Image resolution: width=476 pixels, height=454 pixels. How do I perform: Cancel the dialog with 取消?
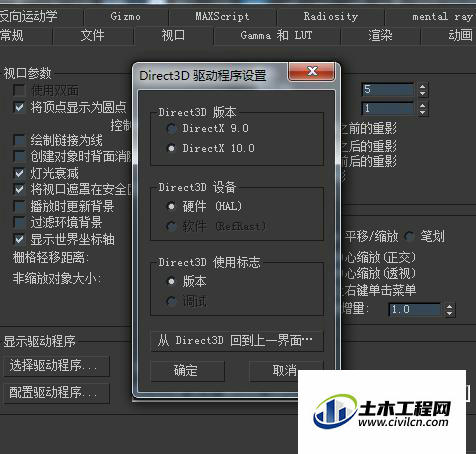point(285,371)
